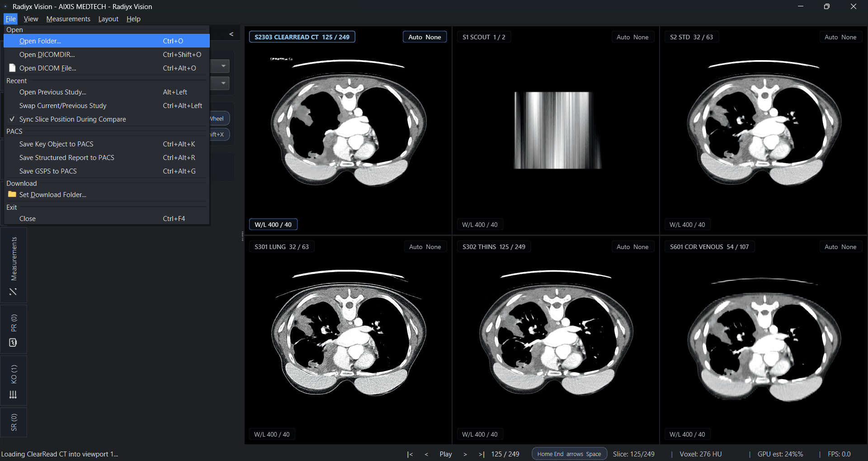The image size is (868, 461).
Task: Click Auto None in the S2 STD viewport
Action: [x=840, y=37]
